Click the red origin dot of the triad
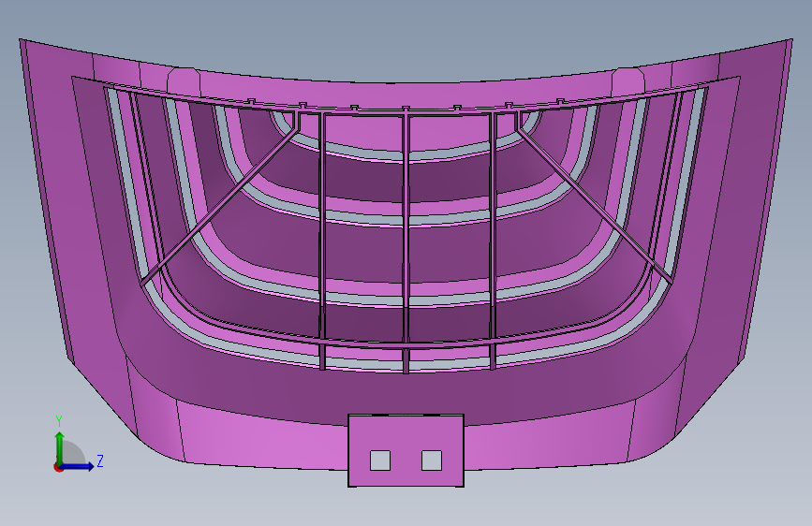812x526 pixels. coord(58,467)
